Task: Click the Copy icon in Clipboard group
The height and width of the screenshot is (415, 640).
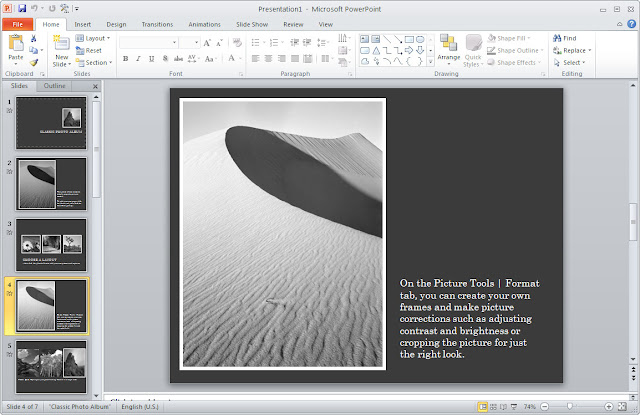Action: 33,50
